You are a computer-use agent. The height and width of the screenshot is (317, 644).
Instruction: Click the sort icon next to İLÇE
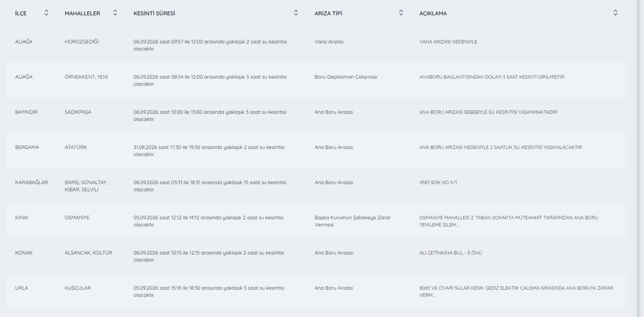pos(46,13)
